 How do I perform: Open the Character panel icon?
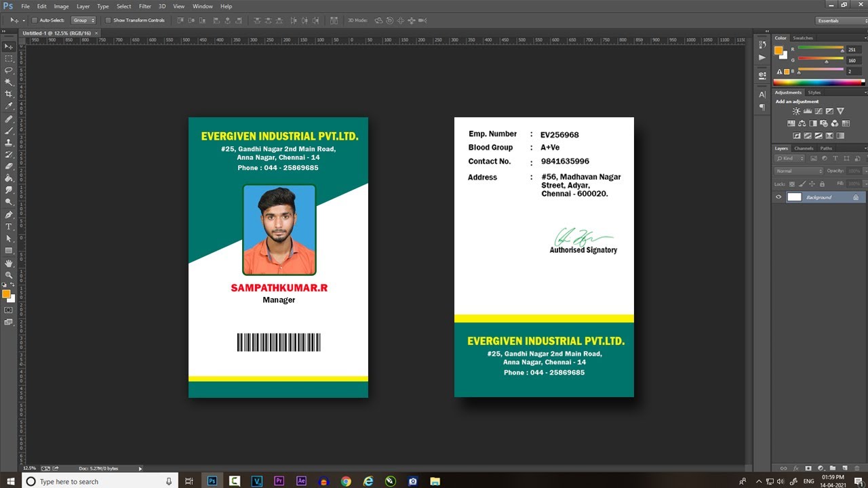coord(762,94)
